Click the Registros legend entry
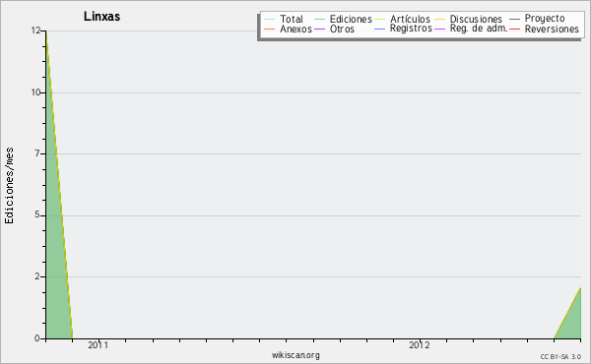This screenshot has width=591, height=364. (x=411, y=29)
